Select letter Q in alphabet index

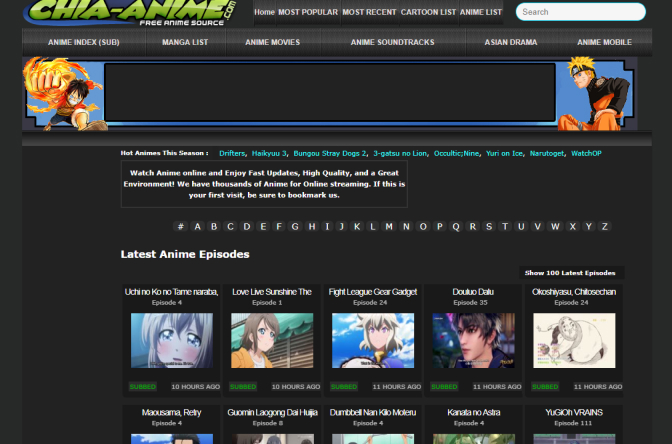(456, 226)
